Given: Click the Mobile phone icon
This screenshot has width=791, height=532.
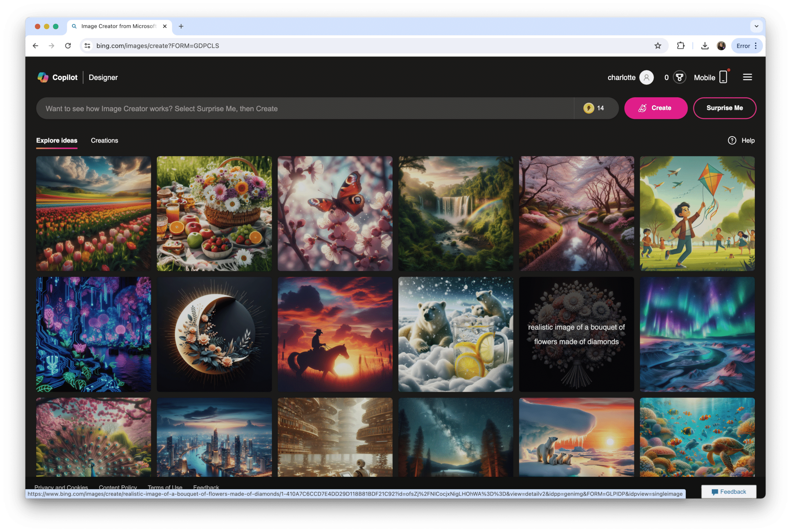Looking at the screenshot, I should pyautogui.click(x=723, y=77).
